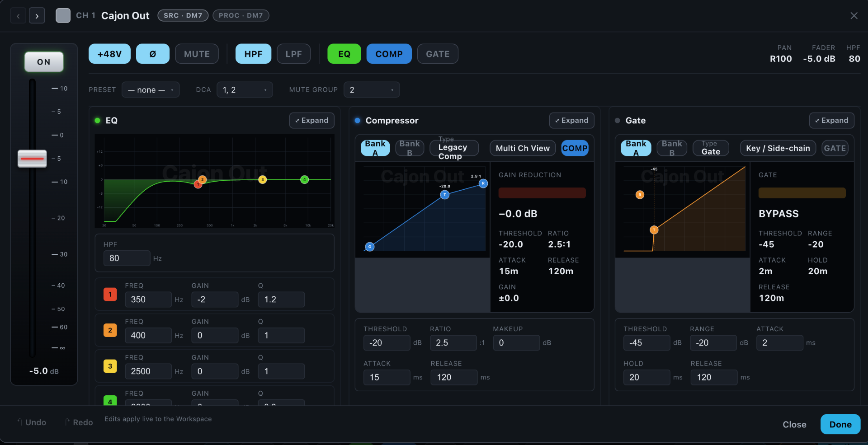
Task: Open the MUTE GROUP dropdown
Action: coord(372,90)
